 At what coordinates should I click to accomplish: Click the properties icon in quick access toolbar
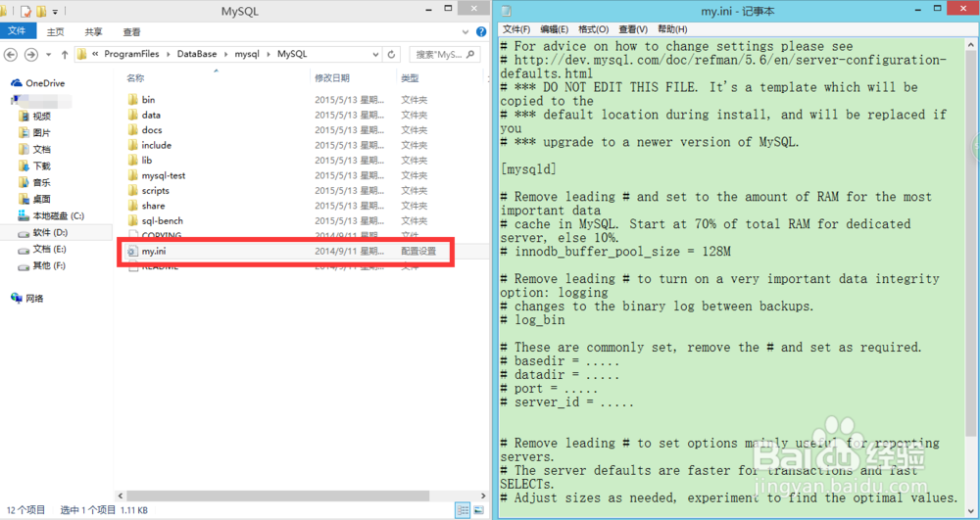click(x=25, y=11)
